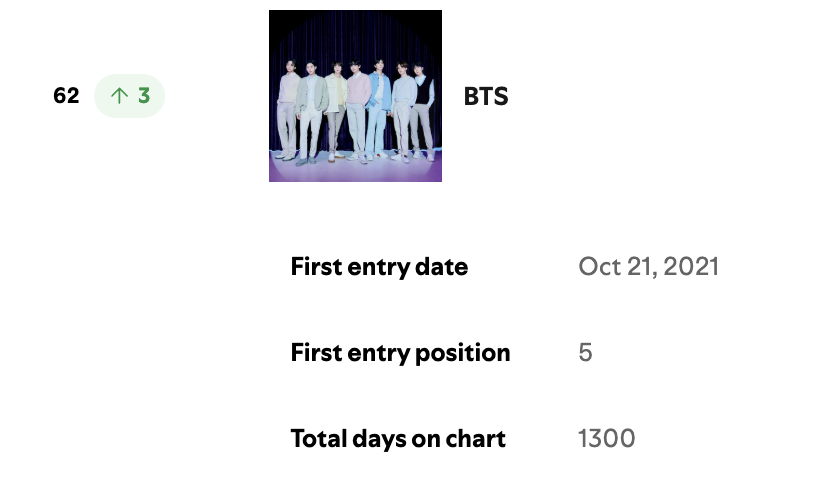Click the member in the blue denim jacket

tap(378, 108)
